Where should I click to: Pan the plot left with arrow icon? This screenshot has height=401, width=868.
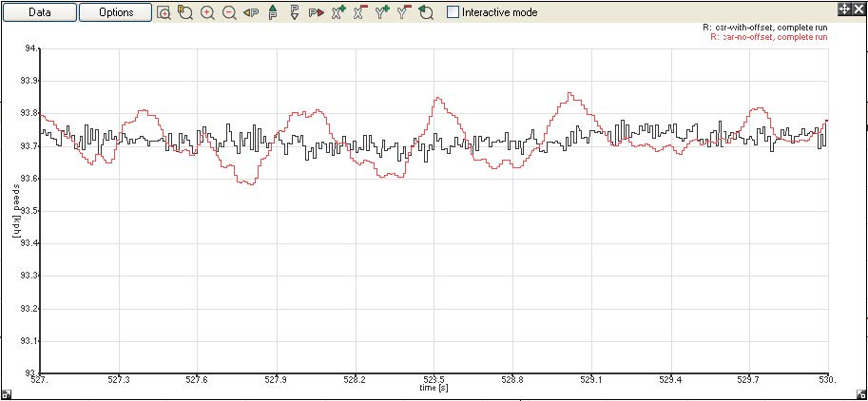[251, 13]
